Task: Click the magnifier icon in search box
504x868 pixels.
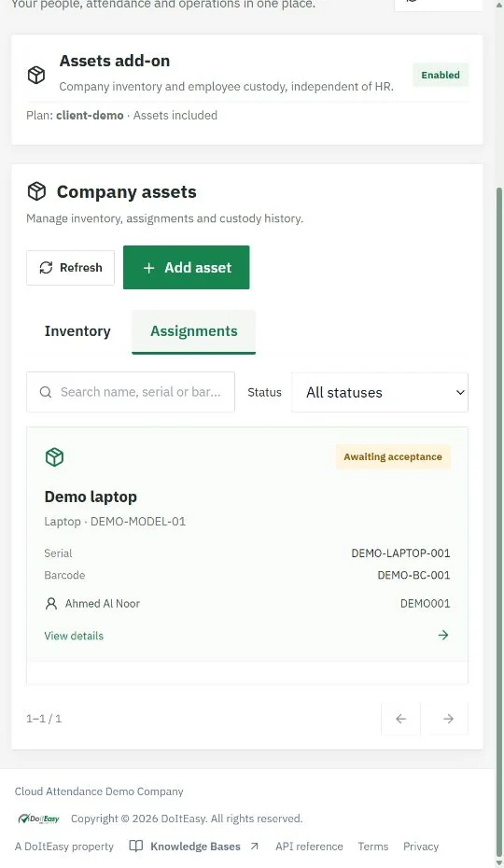Action: click(x=46, y=392)
